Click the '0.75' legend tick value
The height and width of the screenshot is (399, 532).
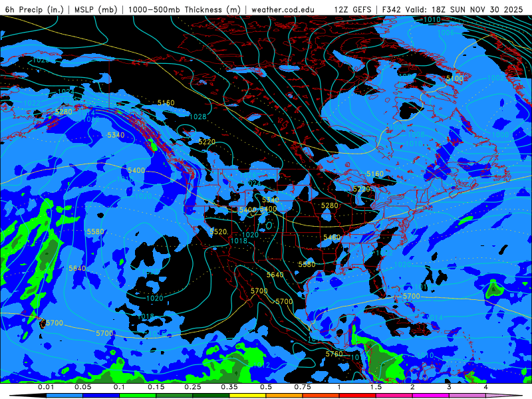[303, 387]
